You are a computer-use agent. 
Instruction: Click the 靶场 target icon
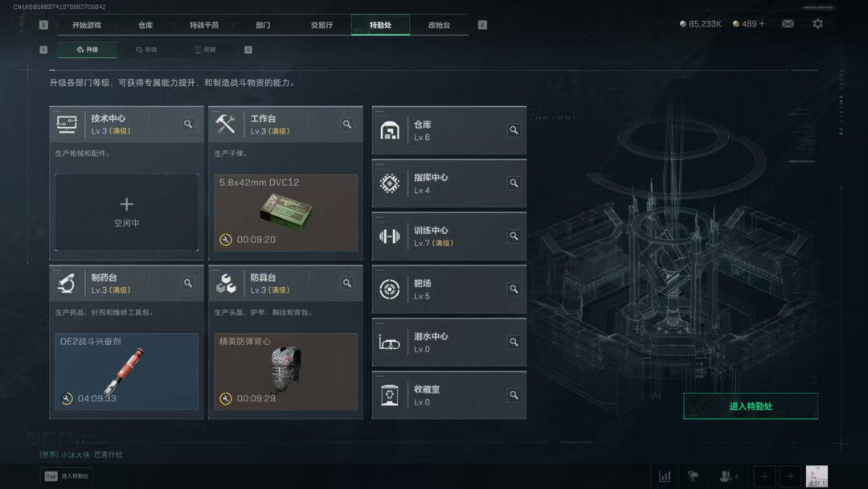click(x=389, y=289)
